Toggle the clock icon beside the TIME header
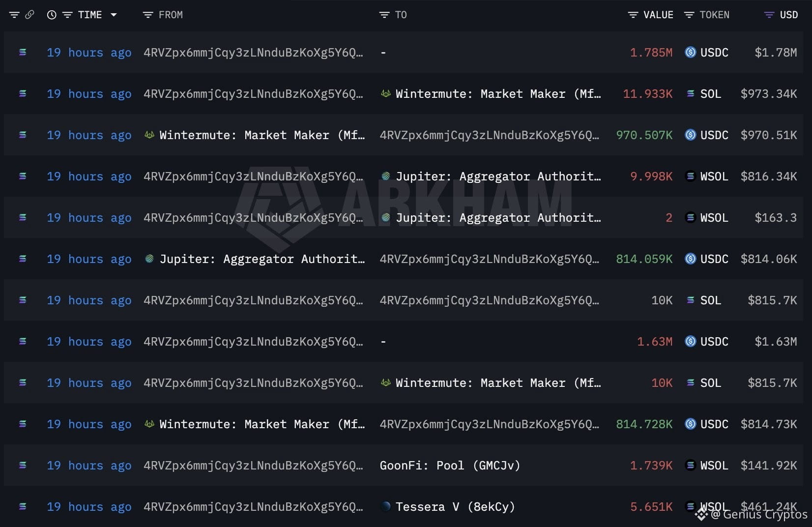 52,15
